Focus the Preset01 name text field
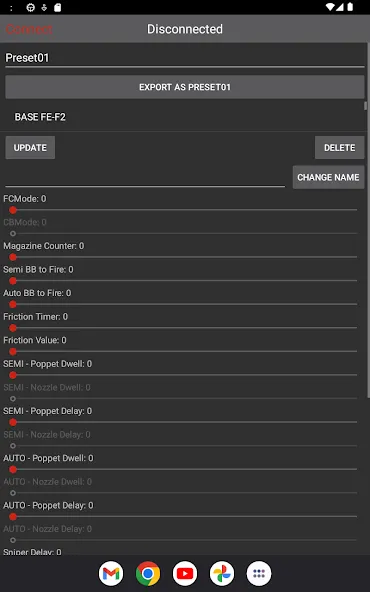Viewport: 370px width, 592px height. click(185, 58)
